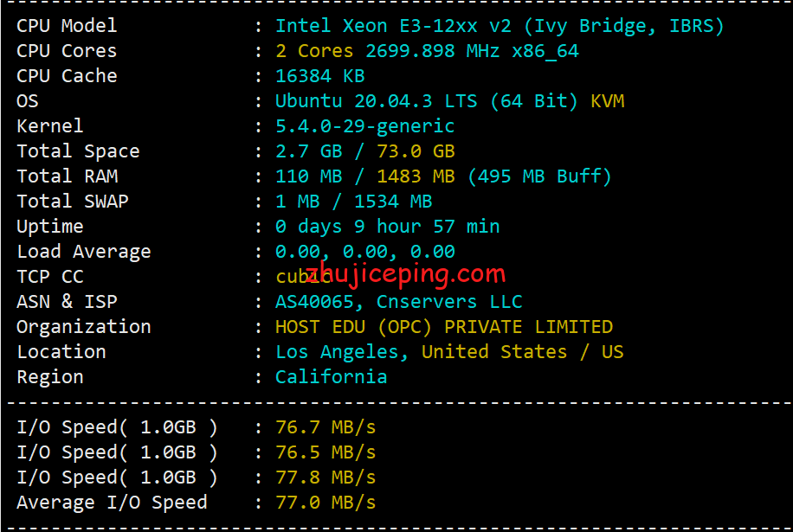This screenshot has height=532, width=793.
Task: Click Total Space value 2.7 GB / 73.0 GB
Action: coord(364,151)
